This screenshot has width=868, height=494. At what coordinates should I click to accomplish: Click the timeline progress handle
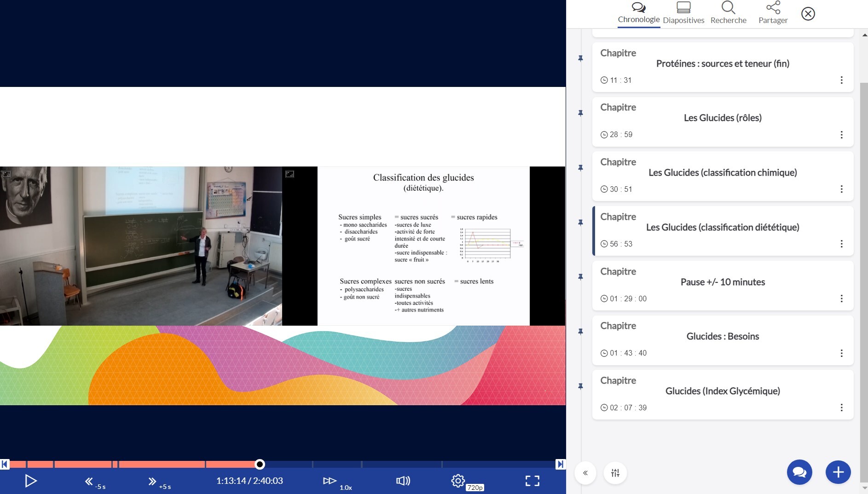point(260,464)
